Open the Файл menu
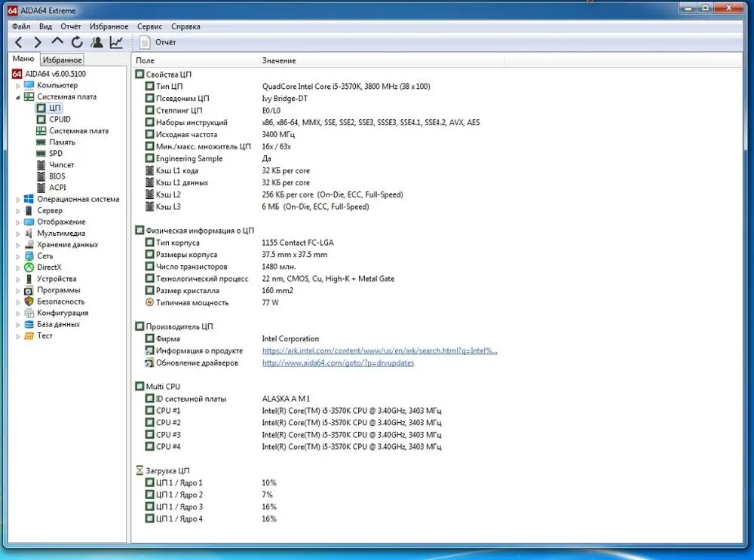The height and width of the screenshot is (560, 754). [x=21, y=26]
